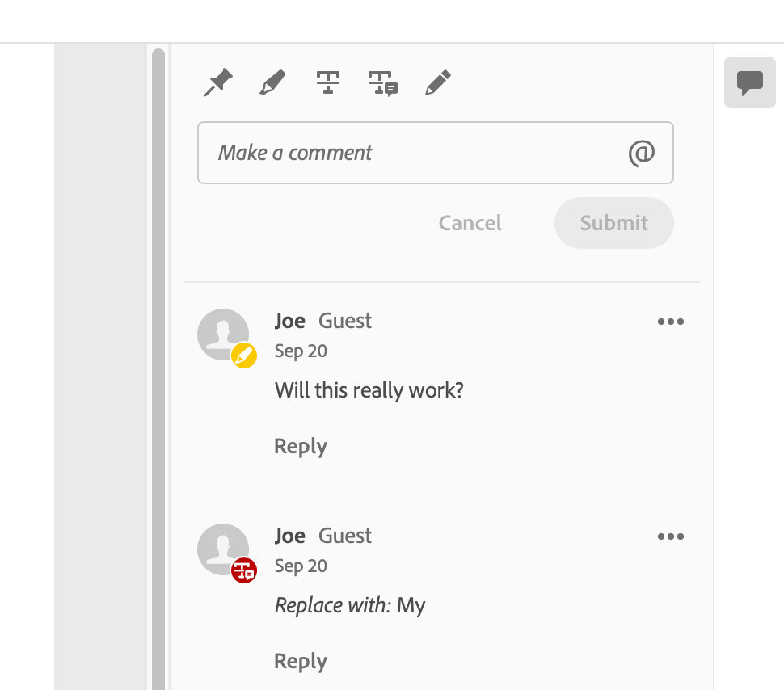Activate the pencil drawing tool
Image resolution: width=784 pixels, height=690 pixels.
(x=437, y=82)
